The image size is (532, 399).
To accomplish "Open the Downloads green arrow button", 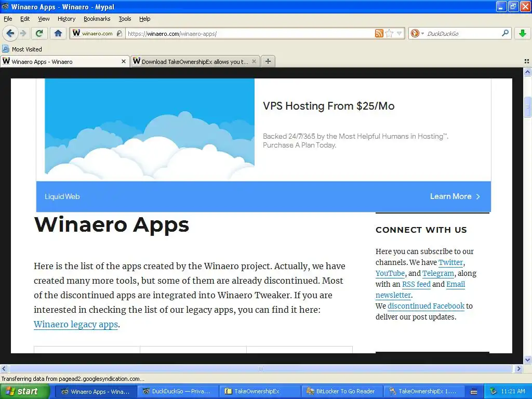I will [523, 33].
